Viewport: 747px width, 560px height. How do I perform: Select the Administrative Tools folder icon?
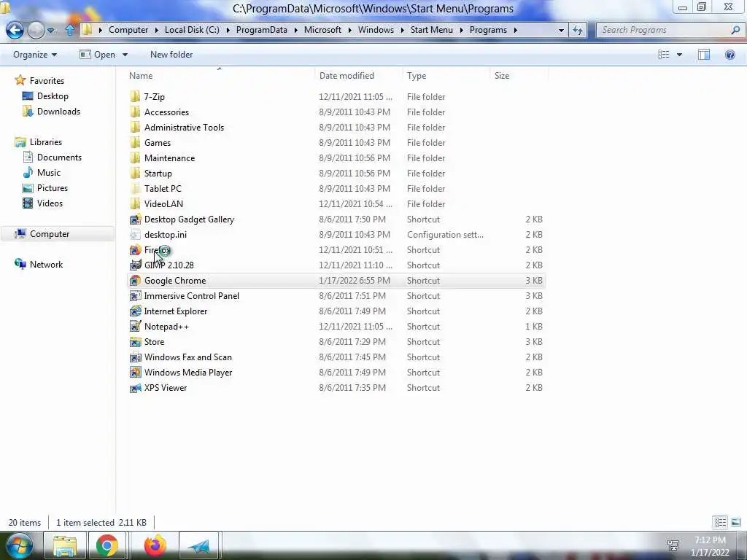click(x=135, y=127)
